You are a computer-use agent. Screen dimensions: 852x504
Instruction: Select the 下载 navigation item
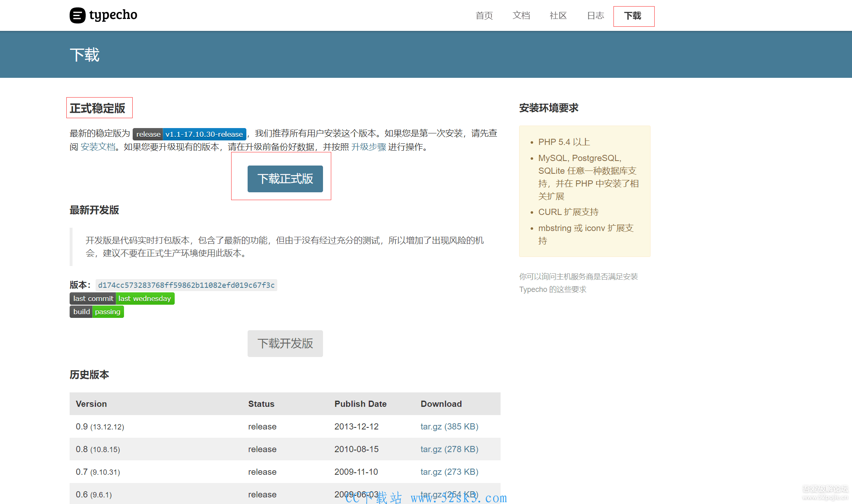click(x=633, y=16)
